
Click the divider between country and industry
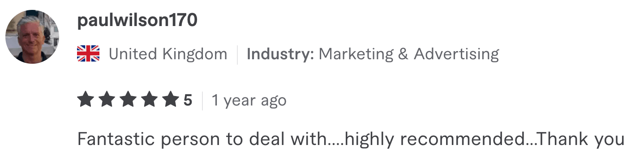pos(237,54)
